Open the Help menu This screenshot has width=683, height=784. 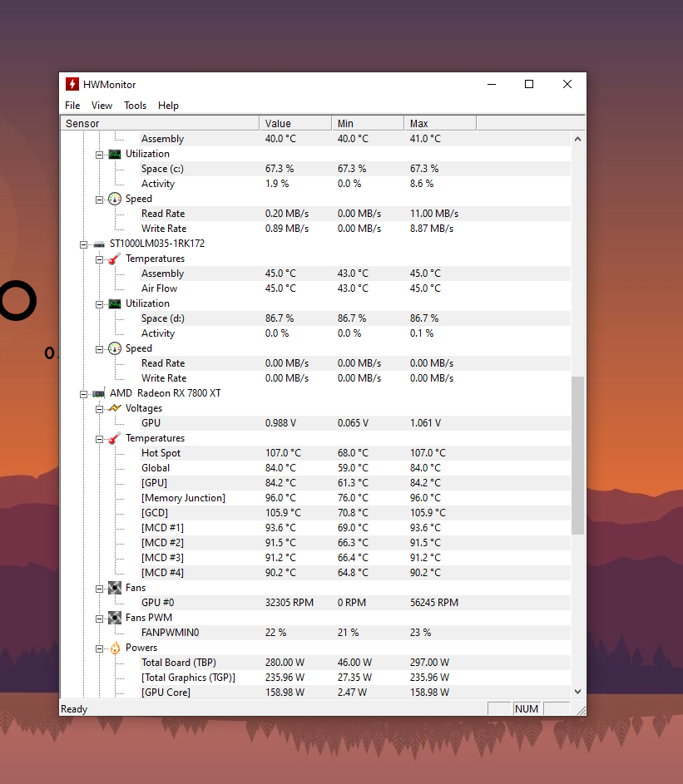click(x=168, y=106)
